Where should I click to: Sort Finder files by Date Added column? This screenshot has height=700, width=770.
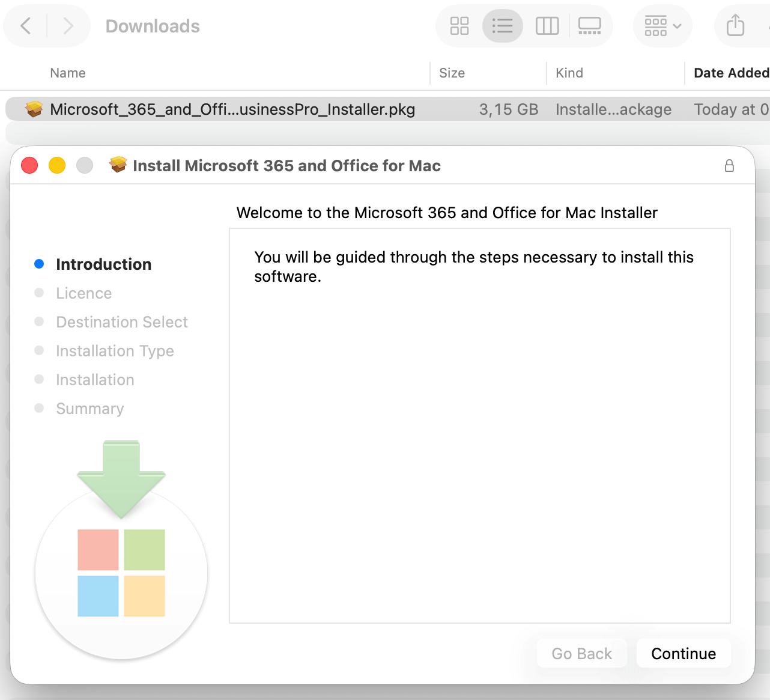pos(732,73)
